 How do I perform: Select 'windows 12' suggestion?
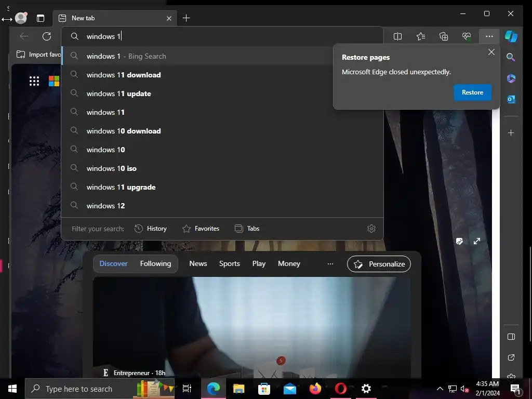tap(222, 206)
